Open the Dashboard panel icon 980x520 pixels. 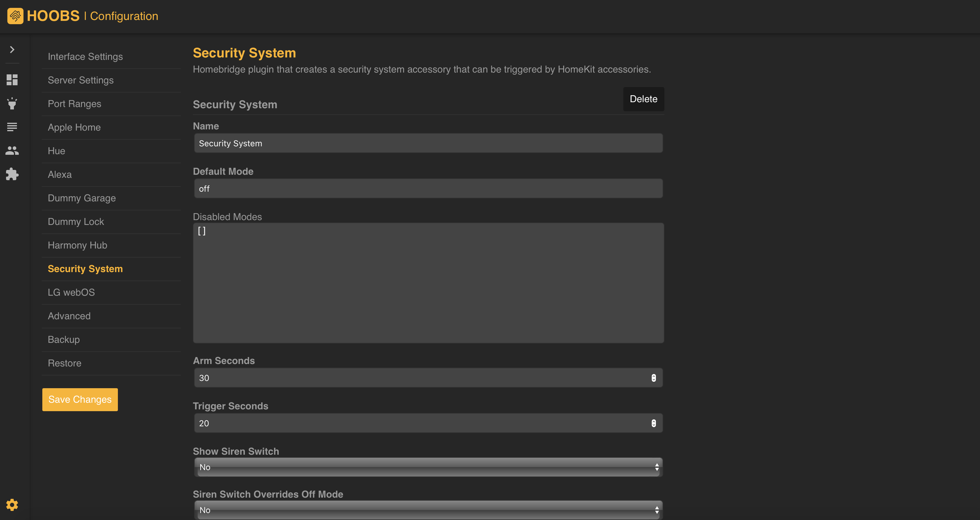tap(12, 80)
